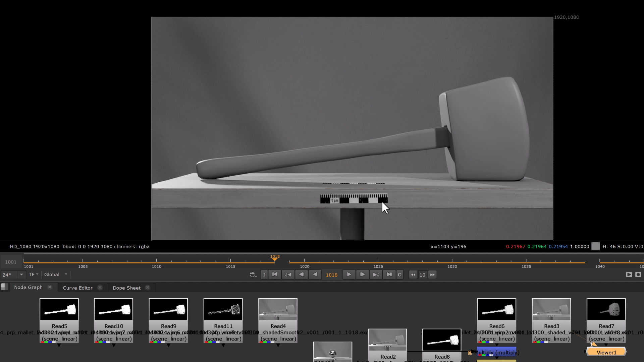Image resolution: width=644 pixels, height=362 pixels.
Task: Go to the previous keyframe
Action: tap(288, 275)
